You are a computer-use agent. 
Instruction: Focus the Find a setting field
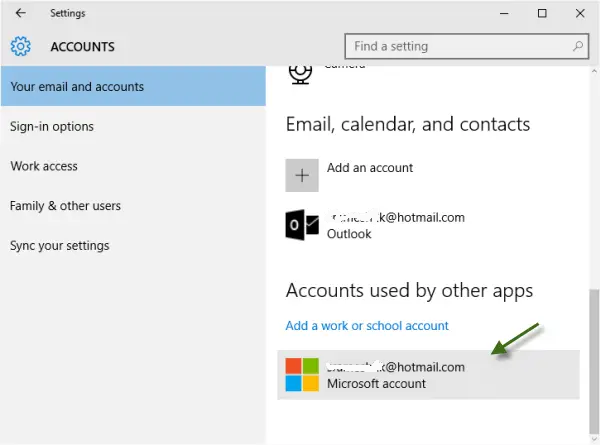[466, 46]
